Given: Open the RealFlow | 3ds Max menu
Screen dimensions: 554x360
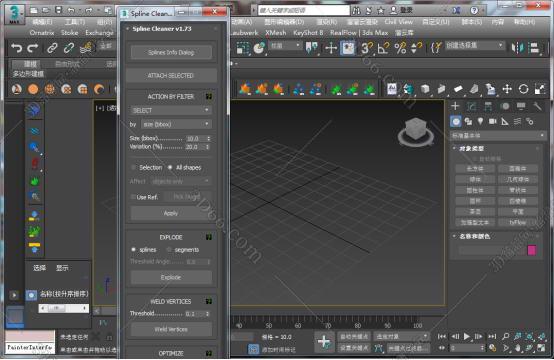Looking at the screenshot, I should 359,33.
